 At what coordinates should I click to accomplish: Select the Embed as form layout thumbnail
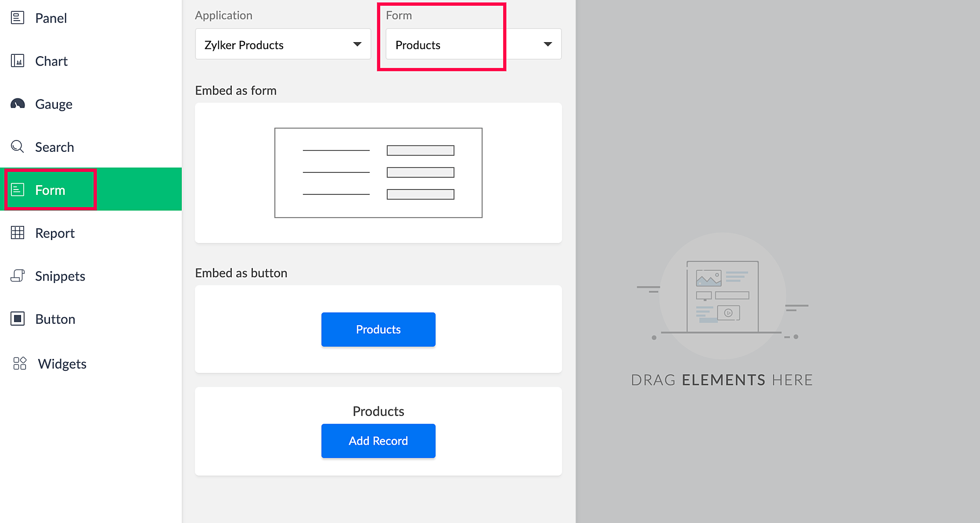click(378, 173)
